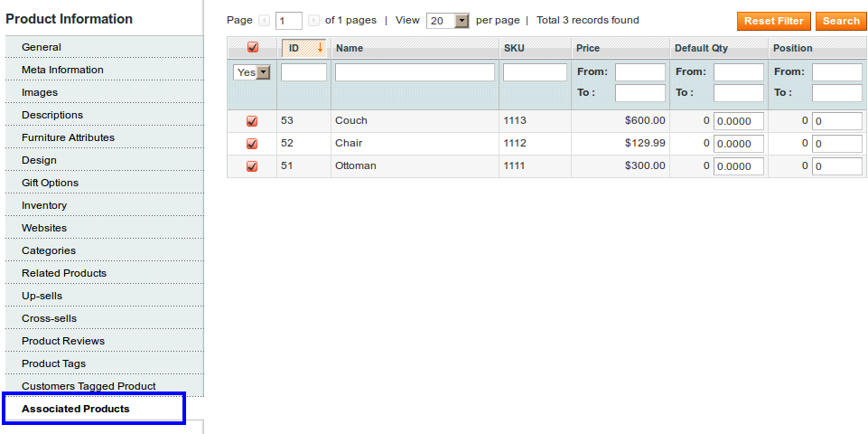Open the Related Products tab
This screenshot has width=868, height=434.
pos(105,273)
